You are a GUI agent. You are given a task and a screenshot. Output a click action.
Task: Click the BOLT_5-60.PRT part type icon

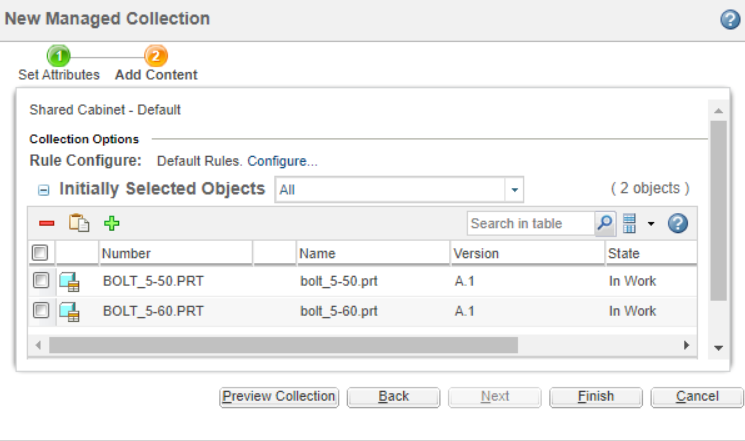69,312
